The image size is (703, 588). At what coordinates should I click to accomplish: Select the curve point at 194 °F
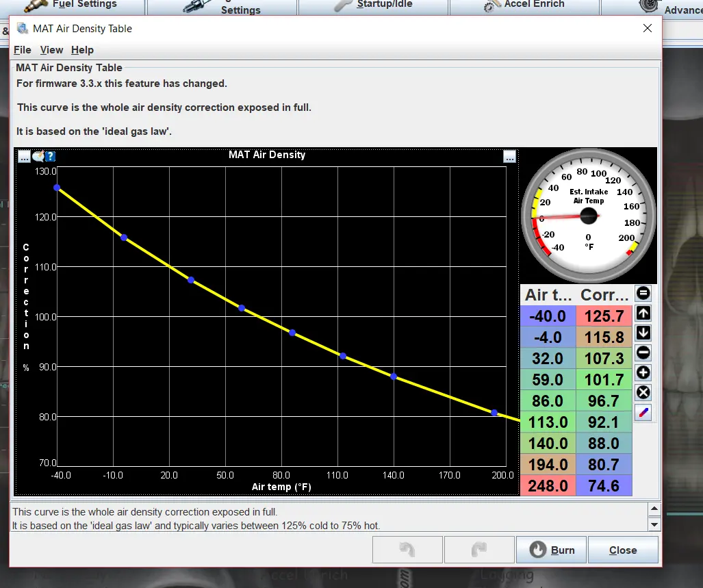click(x=494, y=413)
